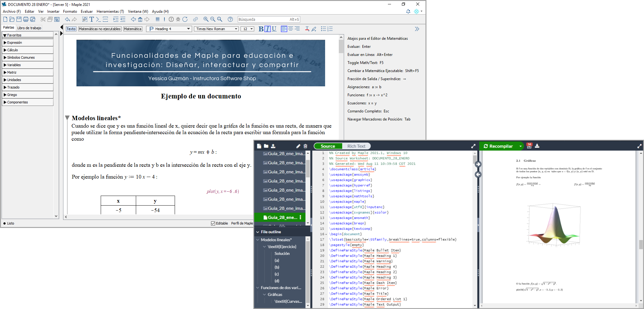
Task: Open the font size 12 dropdown
Action: [247, 29]
